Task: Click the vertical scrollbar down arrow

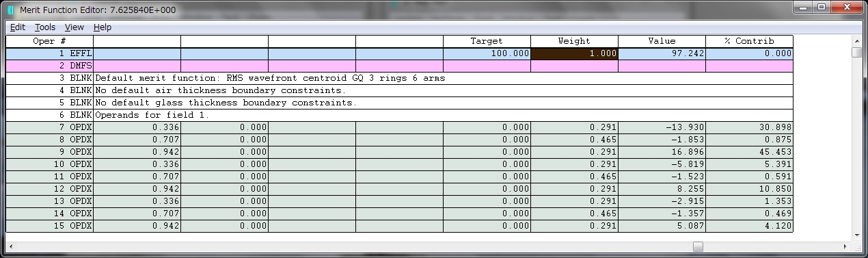Action: pyautogui.click(x=856, y=235)
